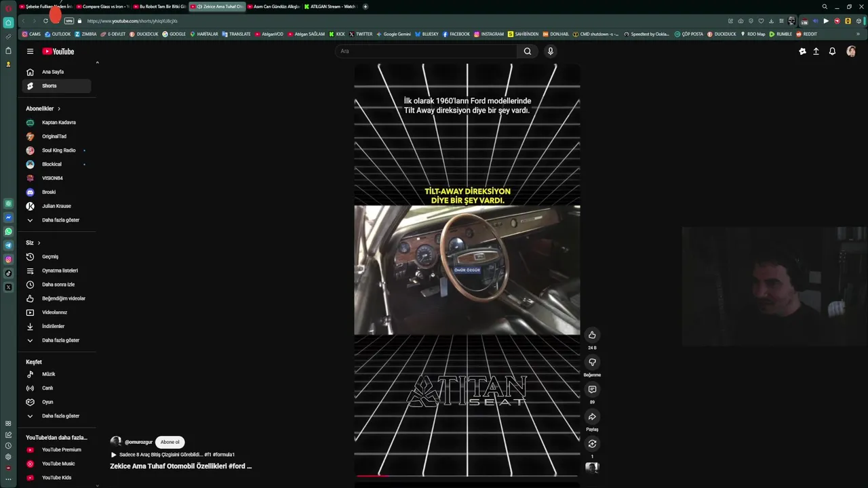Expand Daha fazla göster under subscriptions
Screen dimensions: 868x488
tap(56, 220)
